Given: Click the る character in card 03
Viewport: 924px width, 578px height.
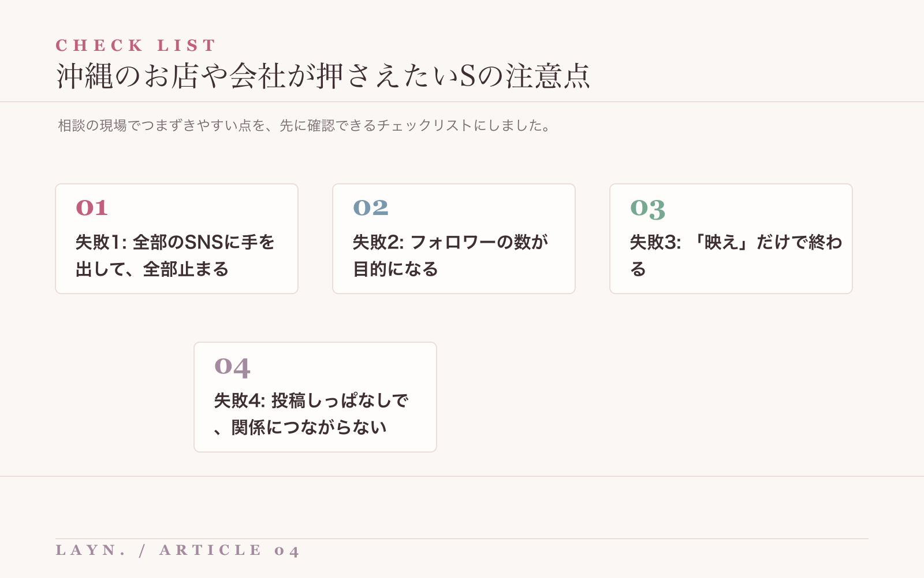Looking at the screenshot, I should pyautogui.click(x=638, y=269).
